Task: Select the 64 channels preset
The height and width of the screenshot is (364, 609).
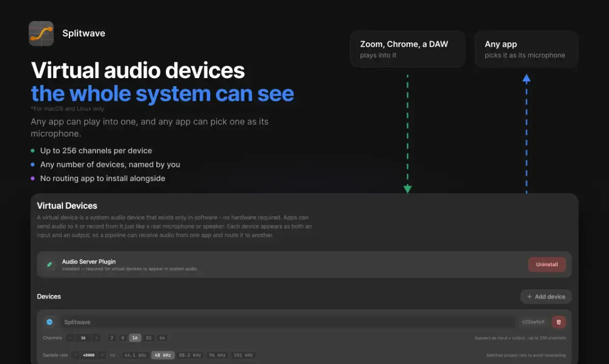Action: pos(162,338)
